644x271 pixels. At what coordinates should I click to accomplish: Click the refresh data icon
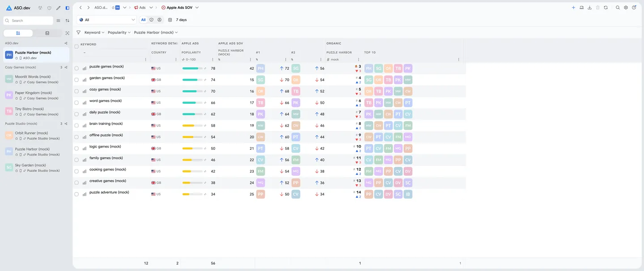click(606, 8)
